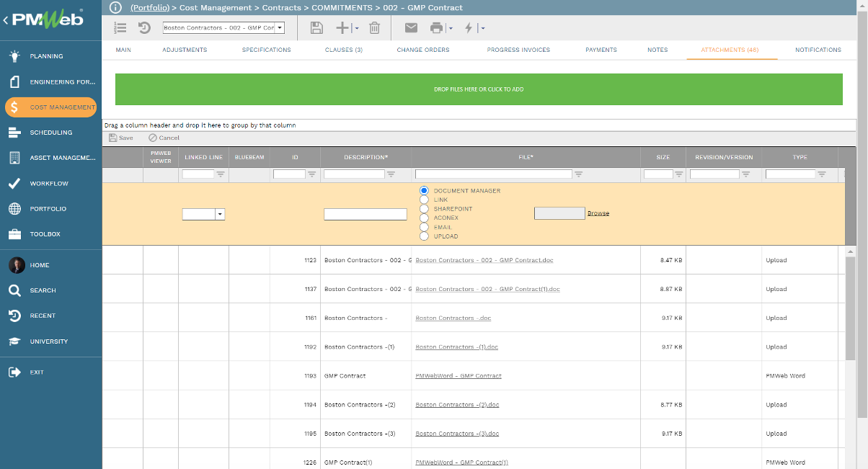Click the Save disk icon in toolbar

pyautogui.click(x=316, y=28)
